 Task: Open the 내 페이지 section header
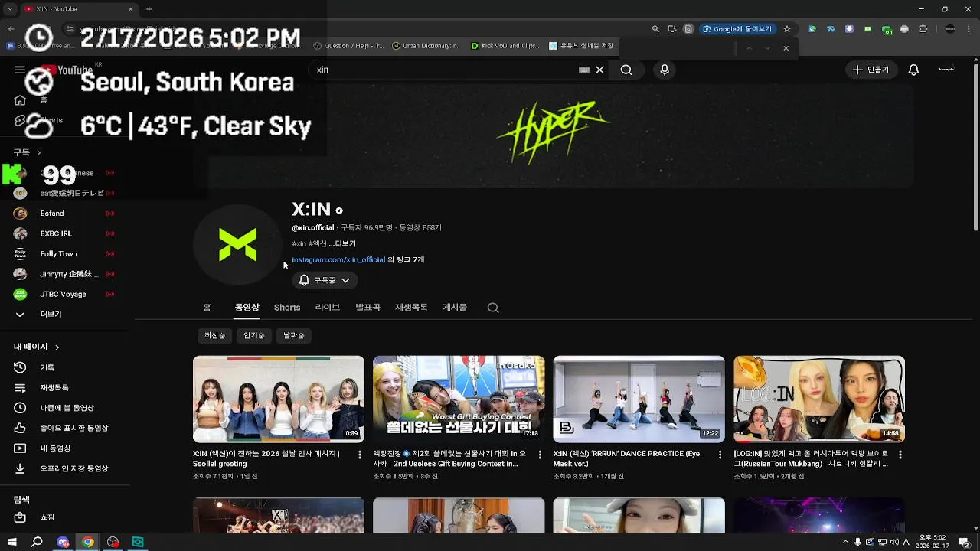36,347
